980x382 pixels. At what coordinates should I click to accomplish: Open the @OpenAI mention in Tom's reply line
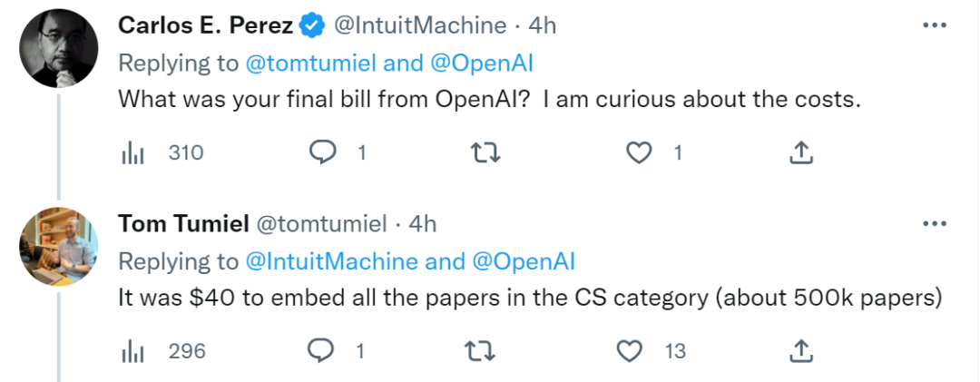[524, 261]
